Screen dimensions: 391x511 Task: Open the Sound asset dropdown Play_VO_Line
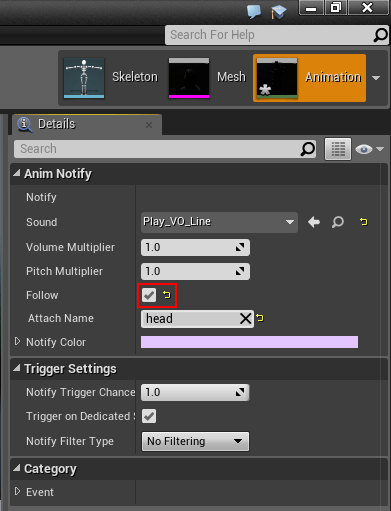[219, 222]
